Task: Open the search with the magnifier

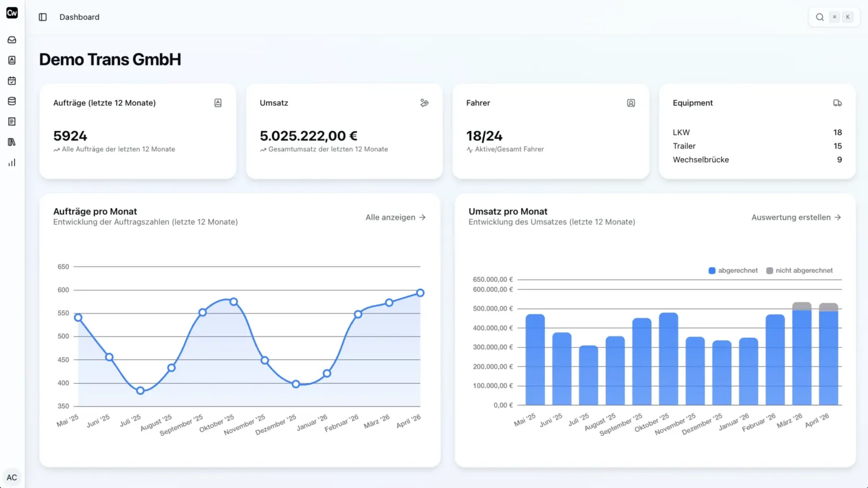Action: pyautogui.click(x=819, y=17)
